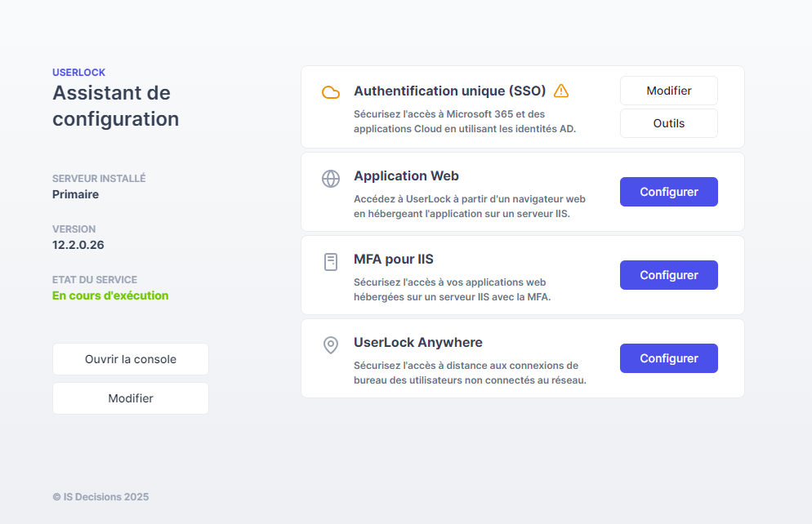Screen dimensions: 812x524
Task: Click the MFA pour IIS title
Action: [394, 259]
